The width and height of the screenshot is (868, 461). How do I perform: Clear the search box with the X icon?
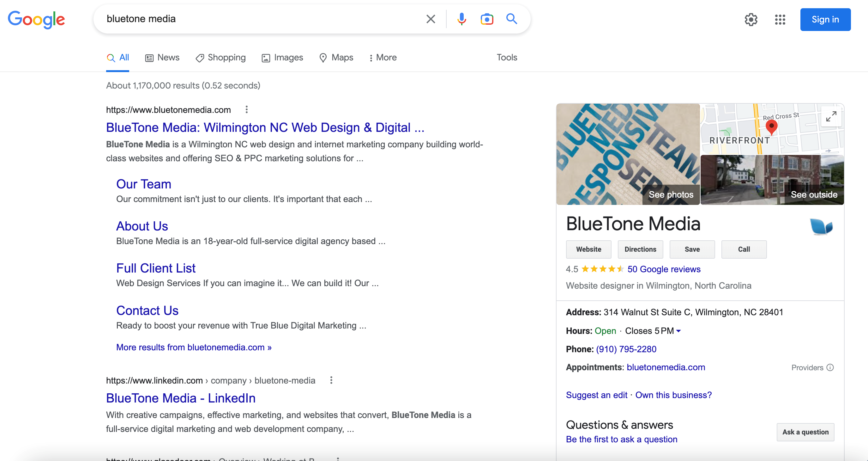pos(431,19)
